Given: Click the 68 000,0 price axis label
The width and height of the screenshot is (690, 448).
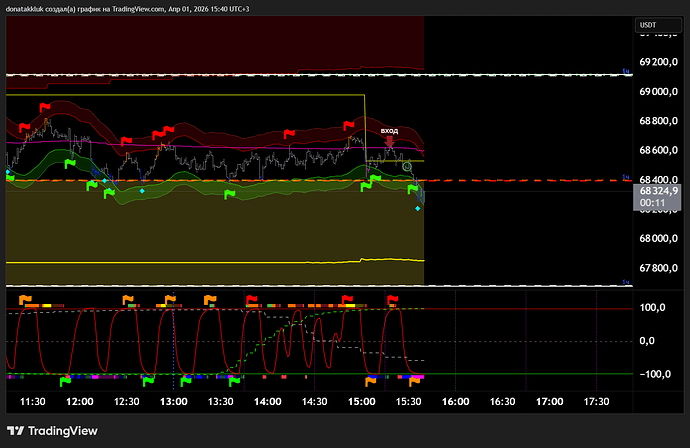Looking at the screenshot, I should 658,239.
